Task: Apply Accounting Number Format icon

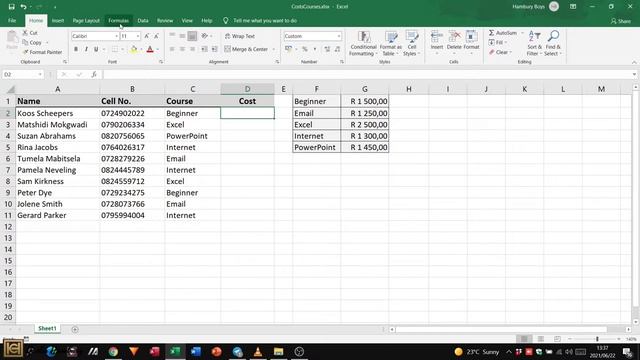Action: tap(289, 49)
